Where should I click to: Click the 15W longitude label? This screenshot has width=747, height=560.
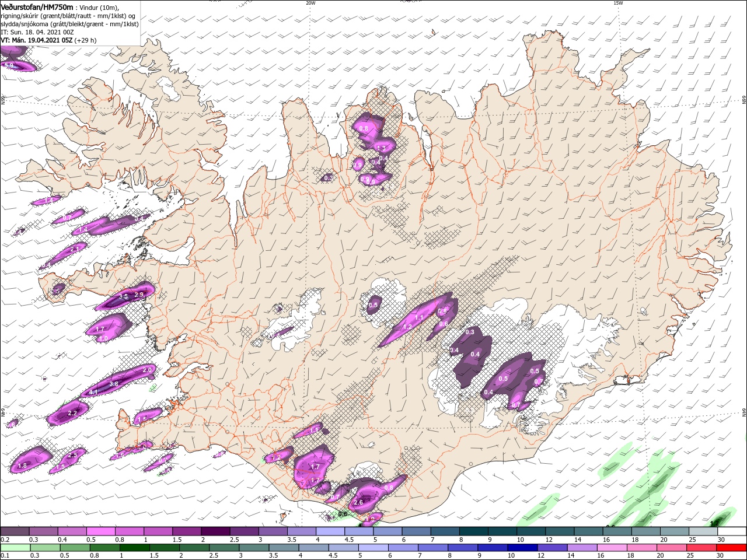(x=618, y=3)
